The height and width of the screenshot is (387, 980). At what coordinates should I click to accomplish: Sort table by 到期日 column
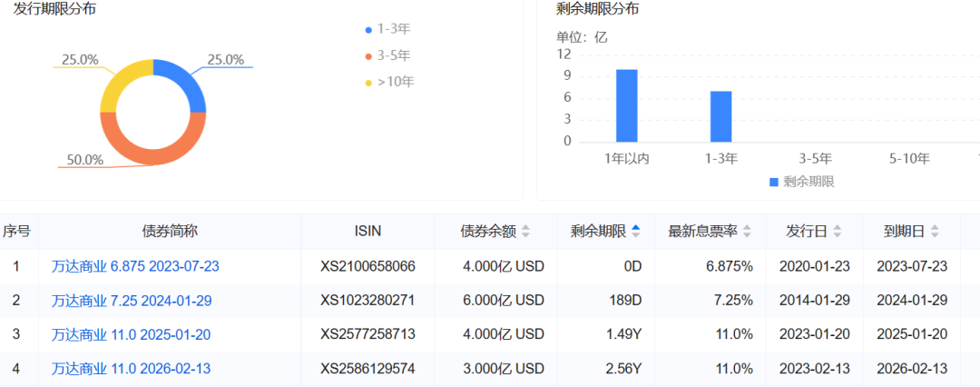click(935, 232)
